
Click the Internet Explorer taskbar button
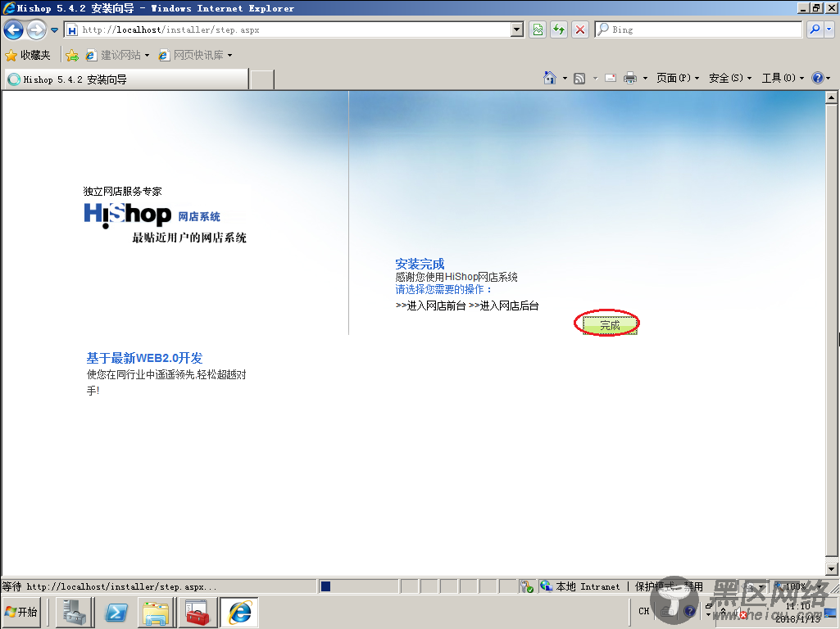[239, 613]
